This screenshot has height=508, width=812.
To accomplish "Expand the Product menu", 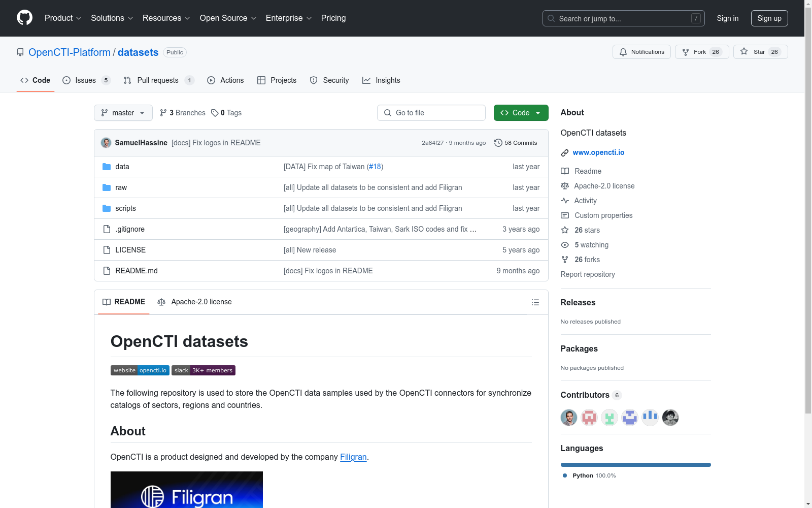I will click(x=63, y=18).
